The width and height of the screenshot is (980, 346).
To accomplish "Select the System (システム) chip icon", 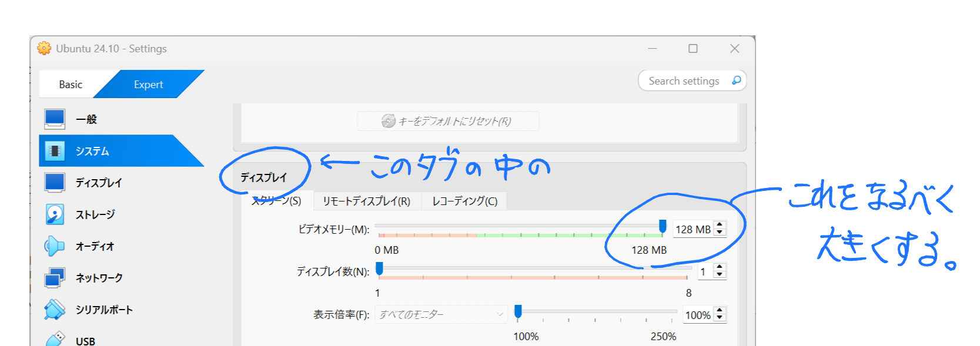I will 55,151.
